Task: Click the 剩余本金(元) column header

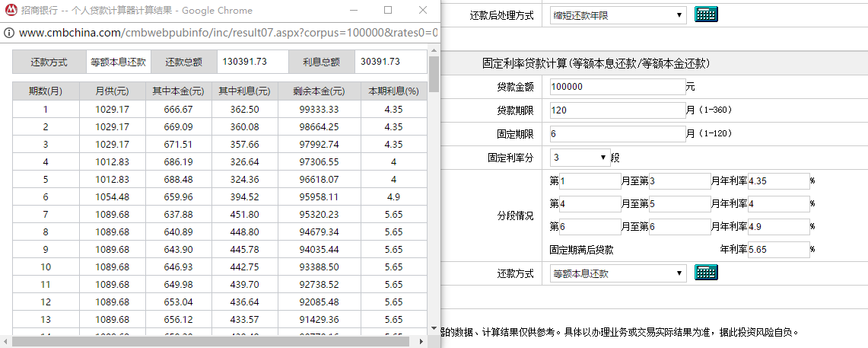Action: click(320, 91)
